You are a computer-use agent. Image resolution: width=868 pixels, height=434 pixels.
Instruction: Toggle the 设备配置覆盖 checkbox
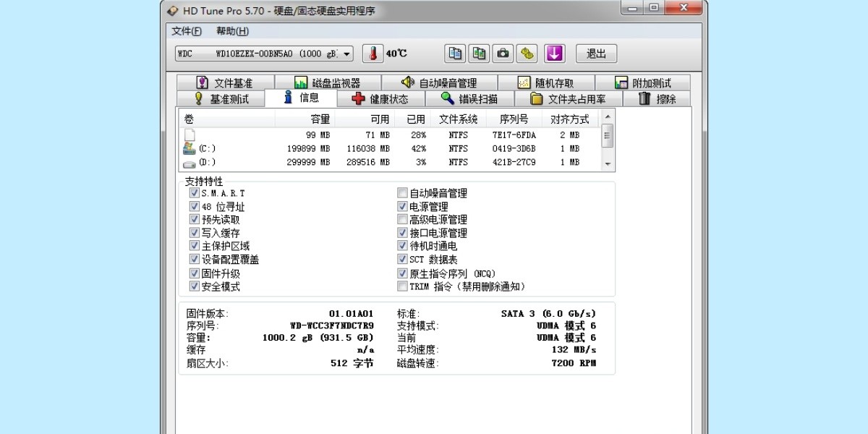(194, 259)
